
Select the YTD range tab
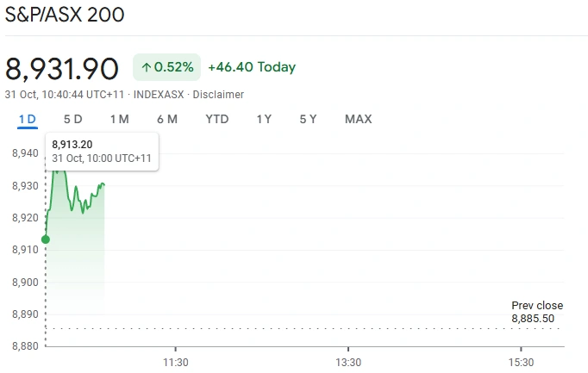point(217,119)
